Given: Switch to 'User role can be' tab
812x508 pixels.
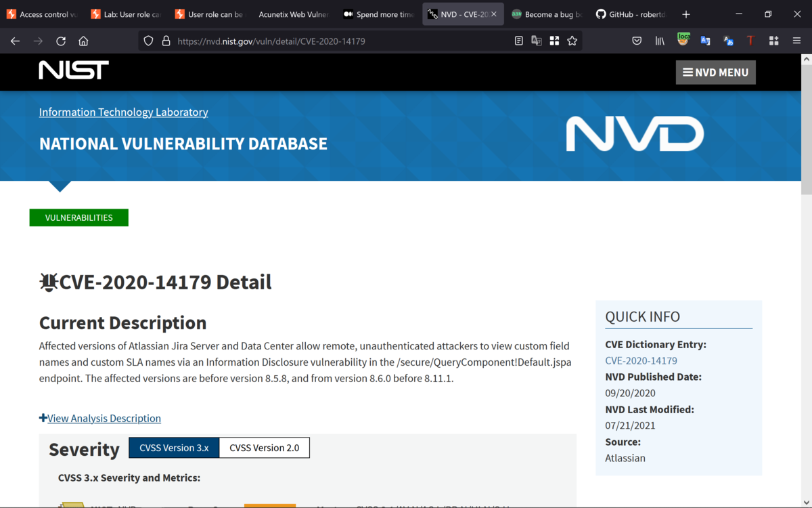Looking at the screenshot, I should (x=210, y=14).
